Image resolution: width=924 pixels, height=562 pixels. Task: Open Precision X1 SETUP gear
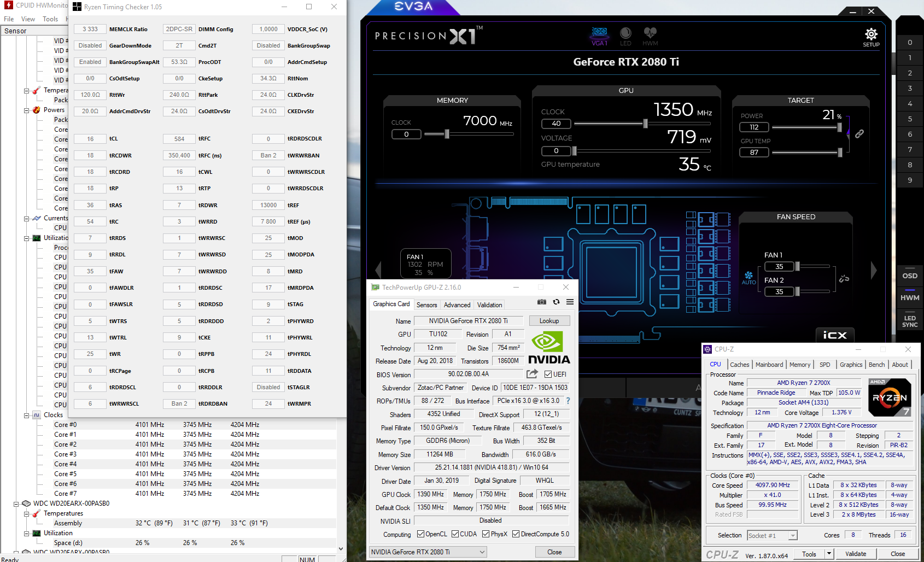pyautogui.click(x=871, y=37)
